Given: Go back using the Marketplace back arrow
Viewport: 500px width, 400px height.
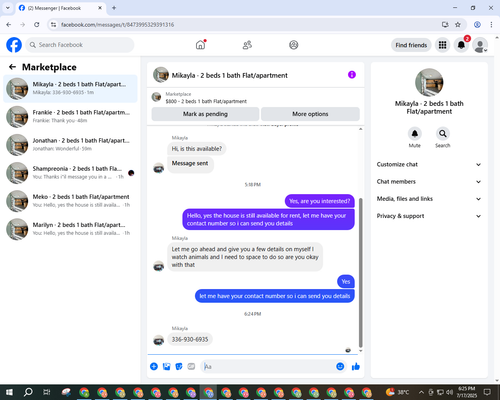Looking at the screenshot, I should [12, 67].
